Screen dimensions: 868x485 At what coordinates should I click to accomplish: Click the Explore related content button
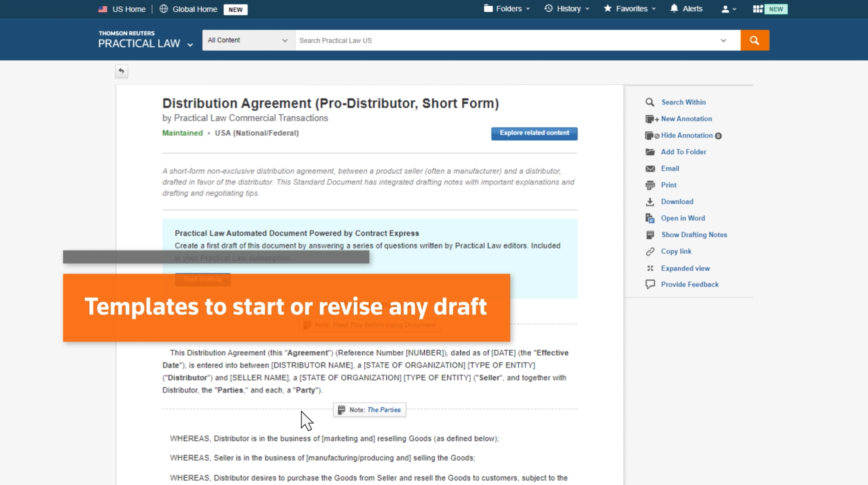click(x=534, y=133)
